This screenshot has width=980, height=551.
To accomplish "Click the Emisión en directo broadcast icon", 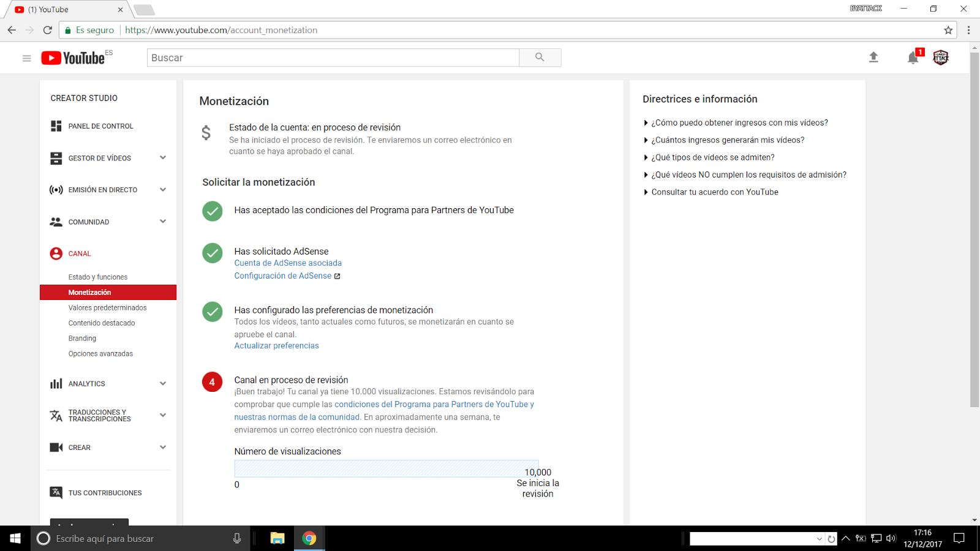I will tap(56, 190).
